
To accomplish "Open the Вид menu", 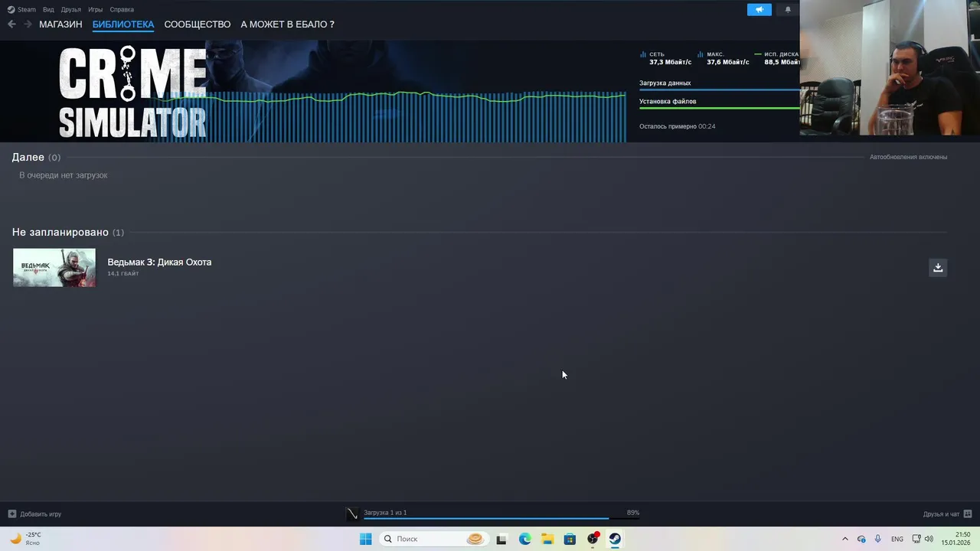I will click(x=48, y=10).
